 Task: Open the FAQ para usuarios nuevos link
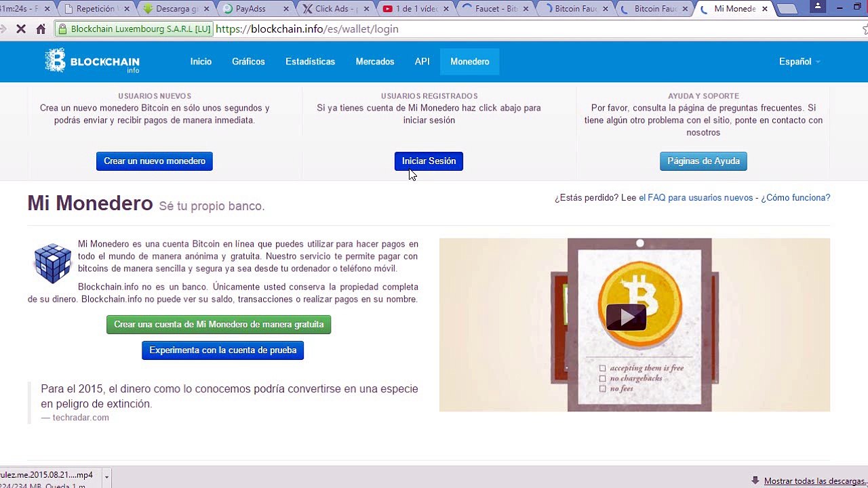(696, 198)
